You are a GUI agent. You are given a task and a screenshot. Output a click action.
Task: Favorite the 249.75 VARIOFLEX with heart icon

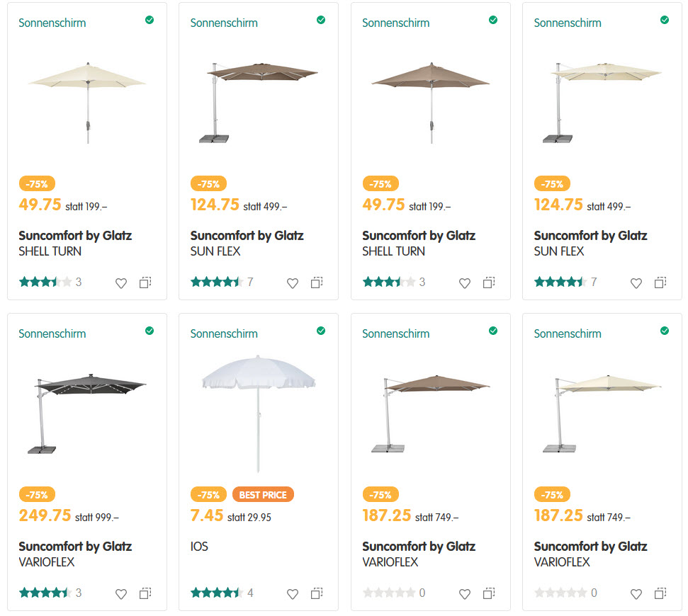(x=121, y=593)
